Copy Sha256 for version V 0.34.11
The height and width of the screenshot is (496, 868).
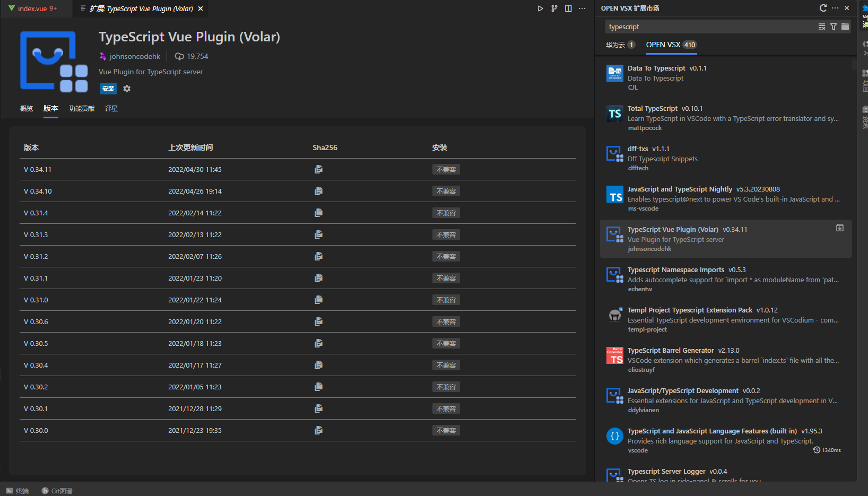pyautogui.click(x=318, y=169)
